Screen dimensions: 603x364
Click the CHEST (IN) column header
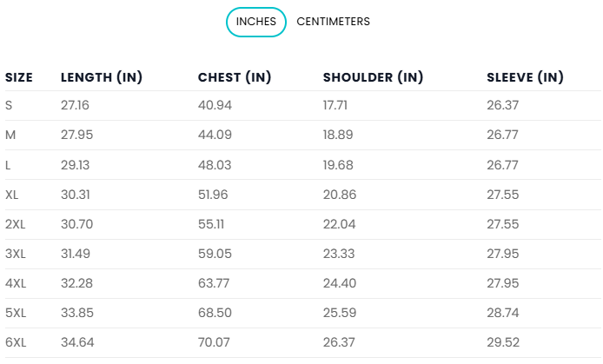coord(235,77)
